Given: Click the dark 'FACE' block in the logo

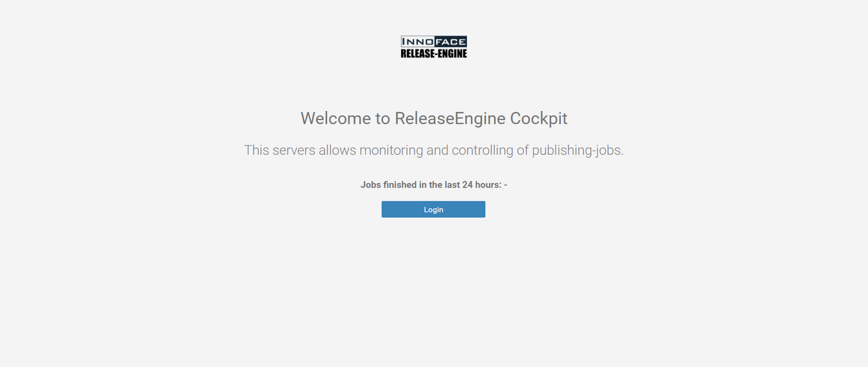Looking at the screenshot, I should click(450, 42).
